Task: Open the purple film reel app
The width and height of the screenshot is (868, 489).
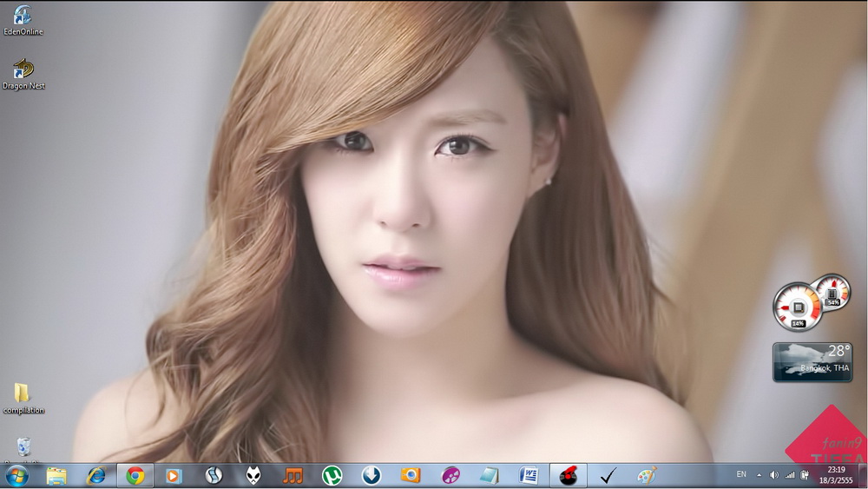Action: click(x=450, y=476)
